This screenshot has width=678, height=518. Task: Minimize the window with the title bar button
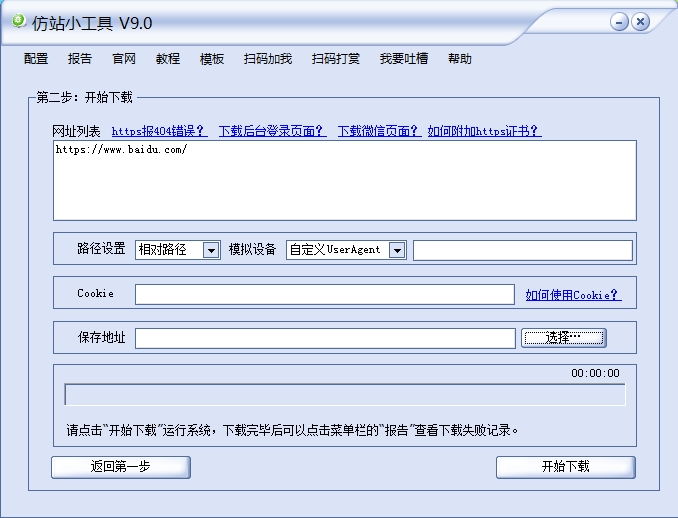[x=619, y=21]
